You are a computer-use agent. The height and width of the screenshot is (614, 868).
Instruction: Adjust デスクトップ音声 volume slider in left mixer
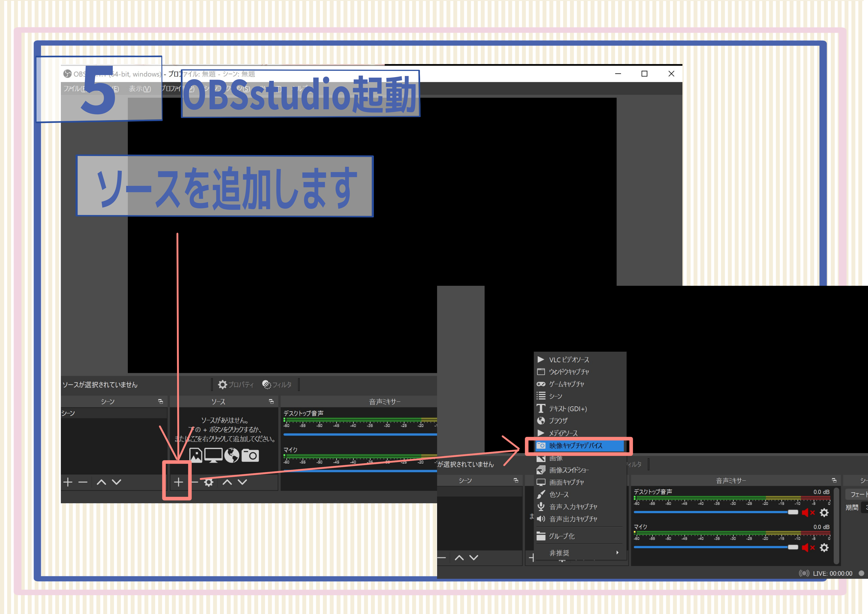click(x=360, y=434)
